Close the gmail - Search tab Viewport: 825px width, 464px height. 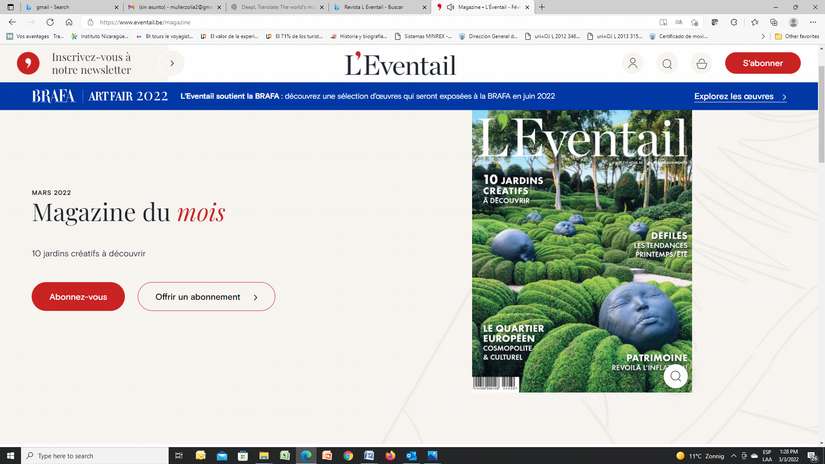click(116, 7)
